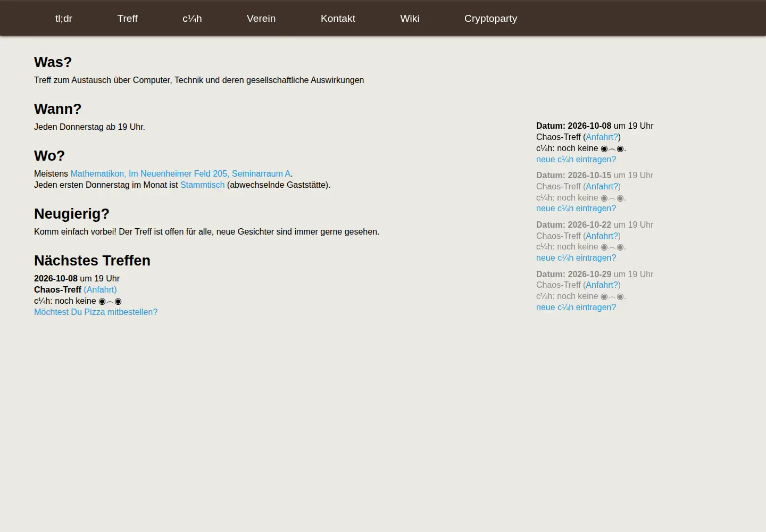This screenshot has height=532, width=766.
Task: Open the Kontakt page
Action: [x=338, y=19]
